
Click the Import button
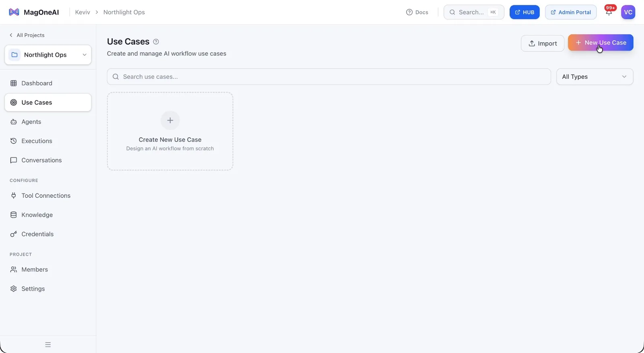coord(543,43)
